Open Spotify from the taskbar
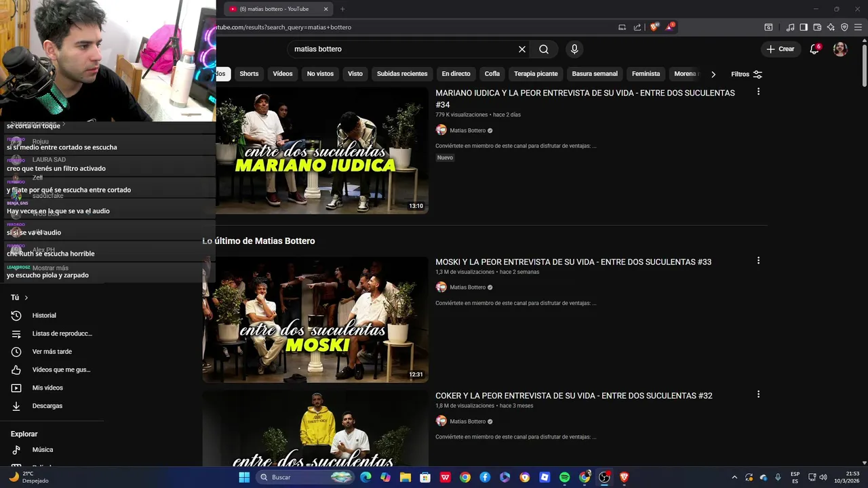This screenshot has height=488, width=868. pos(565,477)
